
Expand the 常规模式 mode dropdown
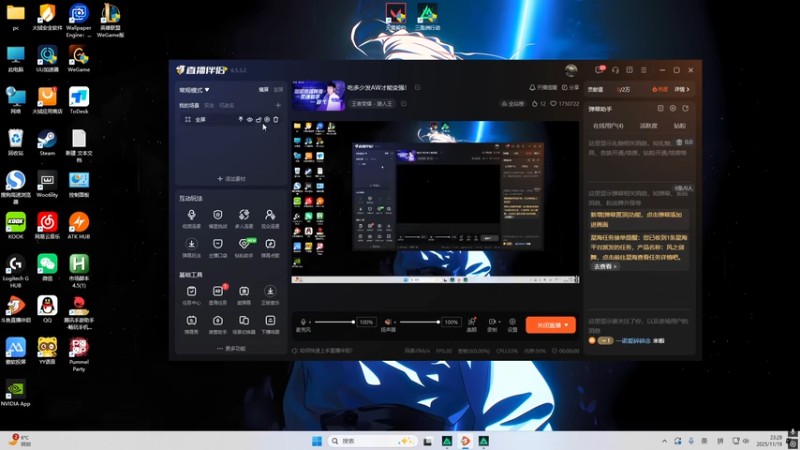(194, 90)
